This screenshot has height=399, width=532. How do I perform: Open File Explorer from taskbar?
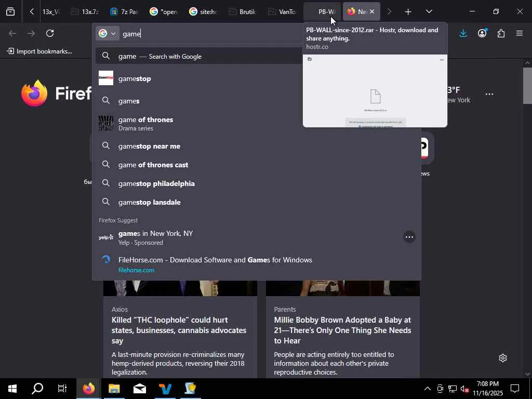pyautogui.click(x=114, y=389)
